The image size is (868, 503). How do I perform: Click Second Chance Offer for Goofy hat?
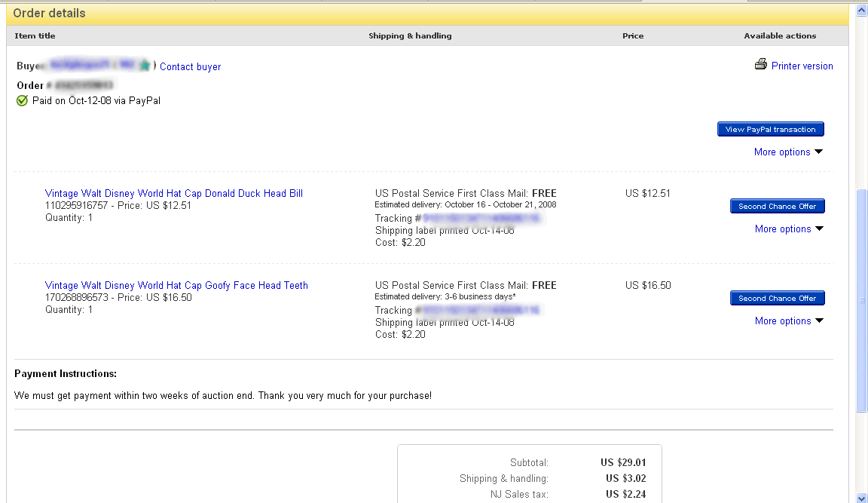[x=778, y=298]
